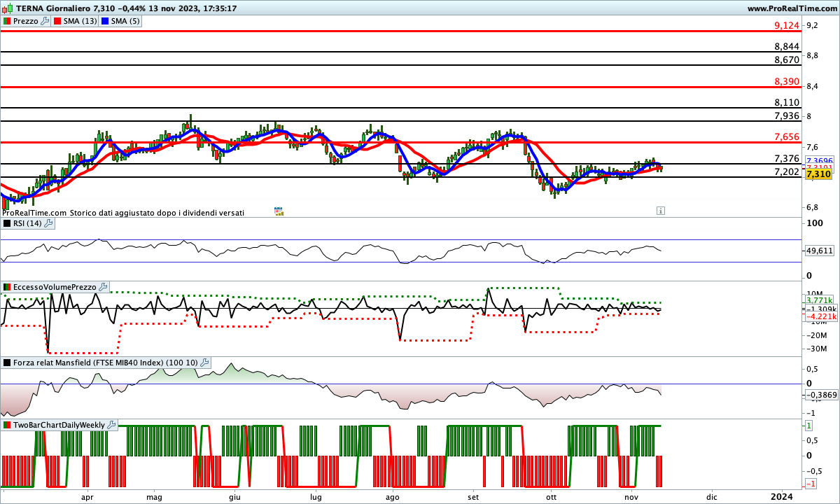Image resolution: width=840 pixels, height=504 pixels.
Task: Click the RSI (14) indicator label
Action: tap(27, 223)
